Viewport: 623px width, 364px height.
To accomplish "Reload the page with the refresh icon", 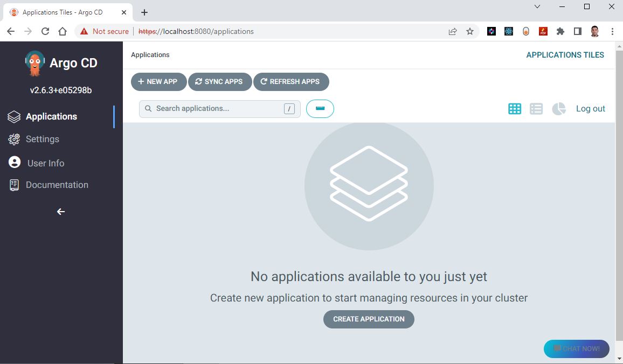I will (x=45, y=31).
